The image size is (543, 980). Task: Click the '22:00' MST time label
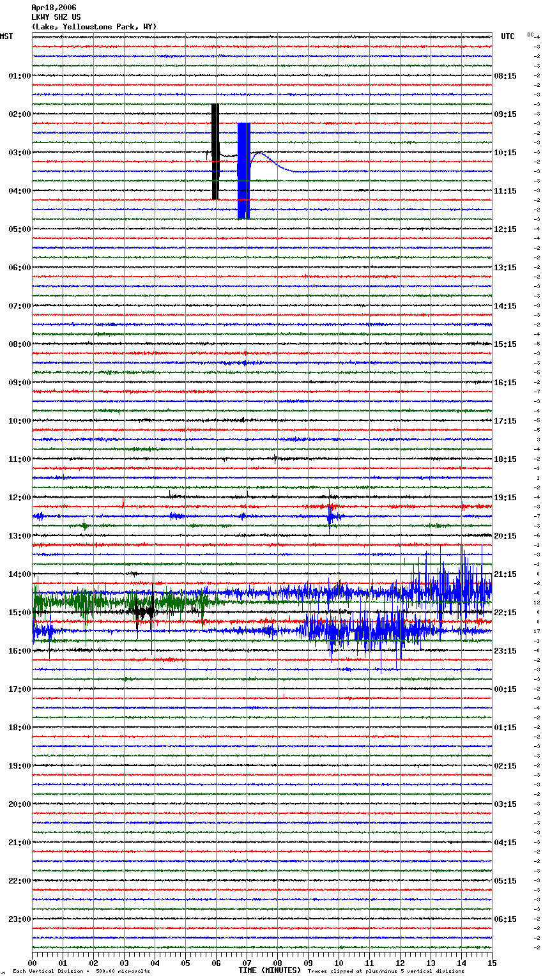[x=20, y=881]
